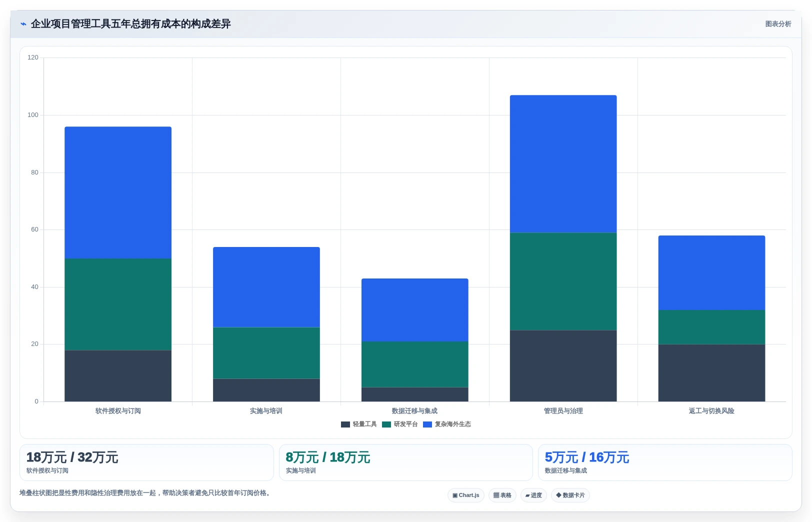Click the y-axis value 120
Image resolution: width=812 pixels, height=522 pixels.
(33, 57)
